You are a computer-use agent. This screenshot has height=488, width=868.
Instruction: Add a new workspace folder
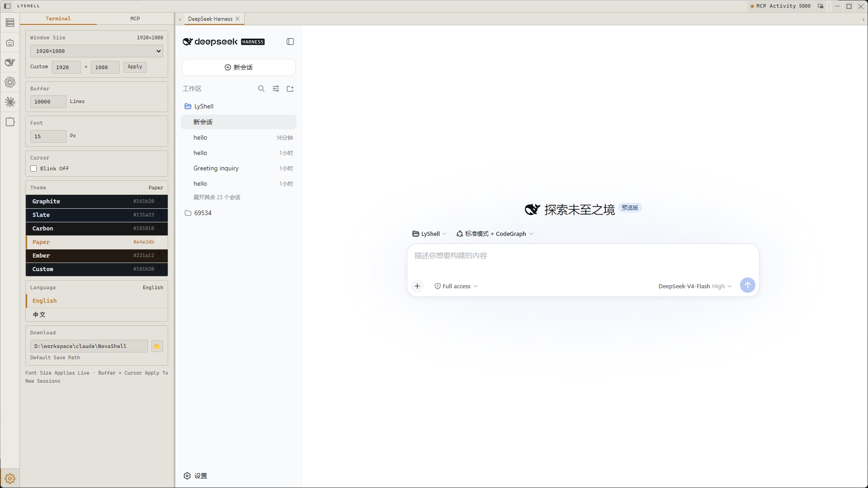click(290, 89)
